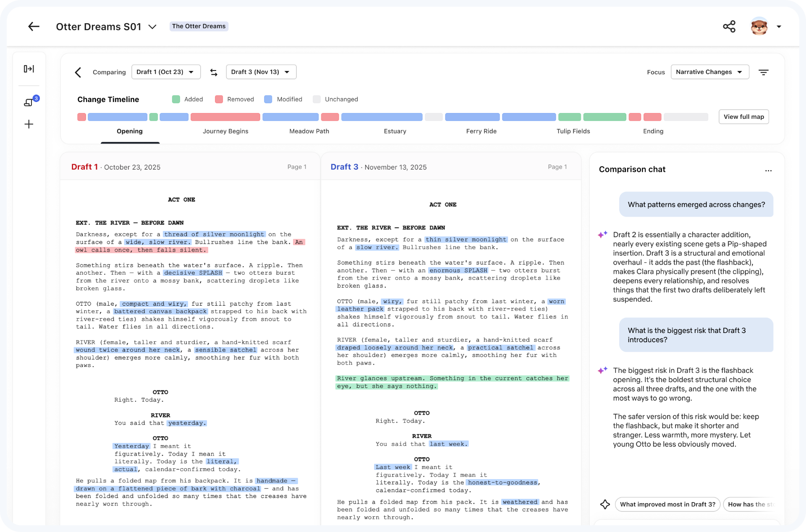Click the Modified legend swatch
Screen dimensions: 806x532
click(268, 99)
